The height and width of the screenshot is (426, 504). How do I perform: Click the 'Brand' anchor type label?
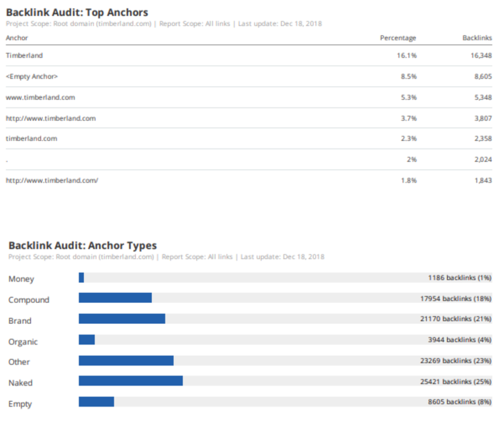(x=20, y=321)
